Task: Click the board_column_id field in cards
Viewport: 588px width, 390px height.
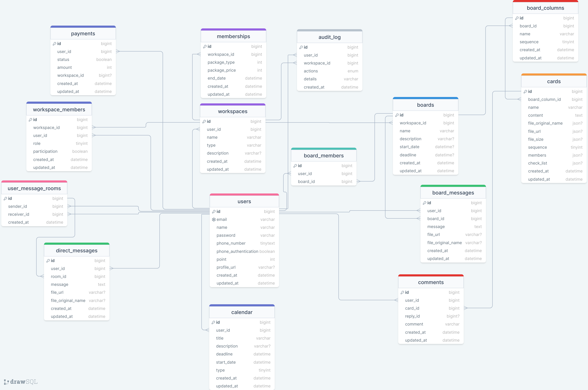Action: [544, 100]
